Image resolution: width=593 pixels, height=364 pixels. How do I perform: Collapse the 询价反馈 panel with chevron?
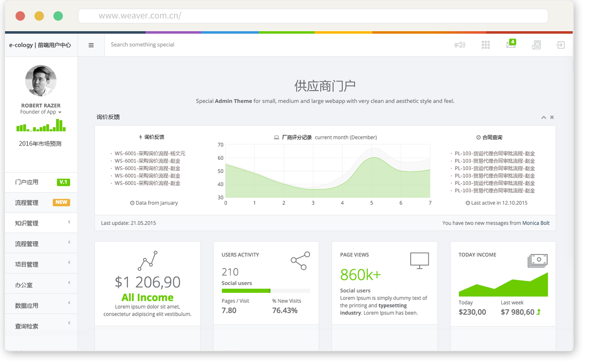pyautogui.click(x=543, y=118)
